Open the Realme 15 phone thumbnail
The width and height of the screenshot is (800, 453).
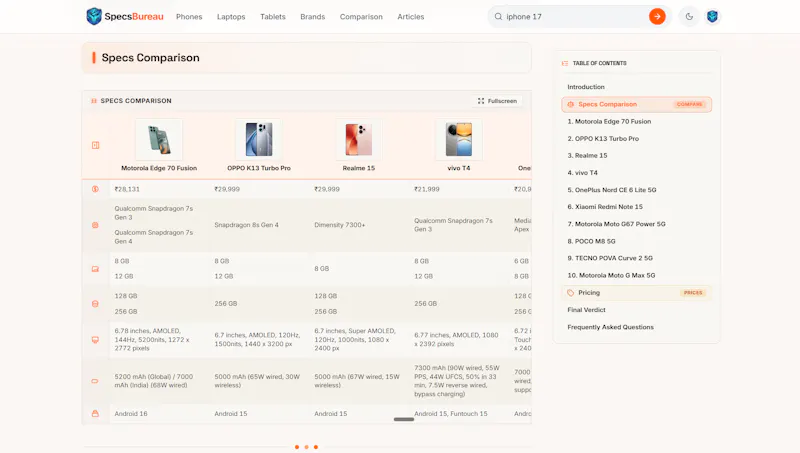[359, 139]
